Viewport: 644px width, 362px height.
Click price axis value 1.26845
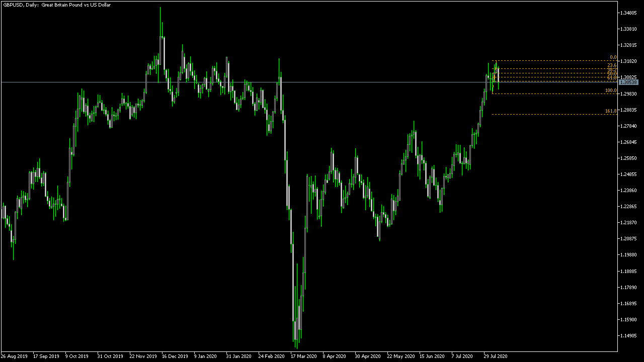[x=629, y=142]
